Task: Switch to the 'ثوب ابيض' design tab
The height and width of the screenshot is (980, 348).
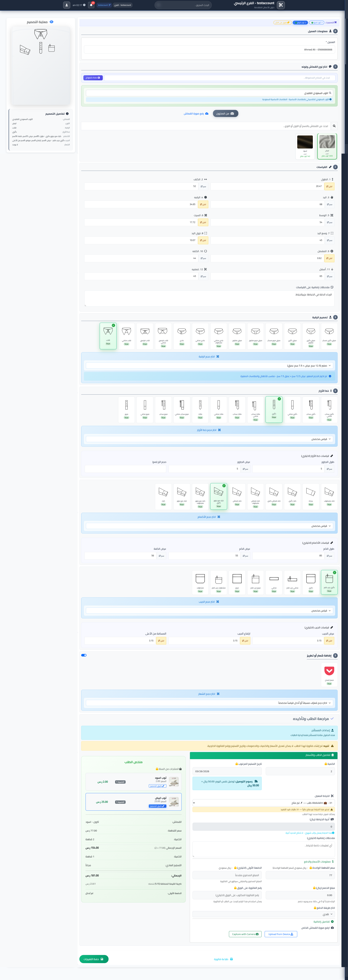Action: (x=301, y=23)
